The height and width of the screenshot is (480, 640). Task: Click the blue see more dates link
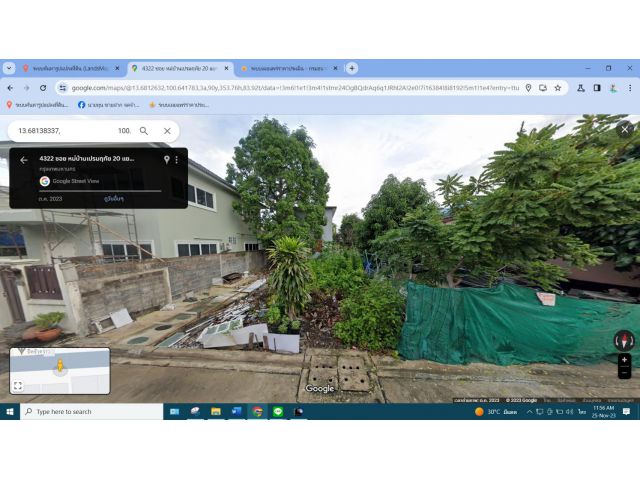pos(113,199)
